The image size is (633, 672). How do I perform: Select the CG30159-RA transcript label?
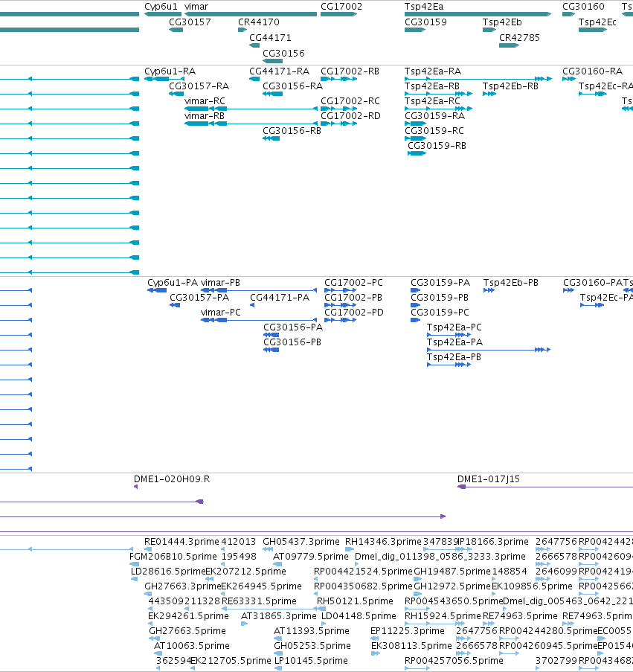pos(434,117)
